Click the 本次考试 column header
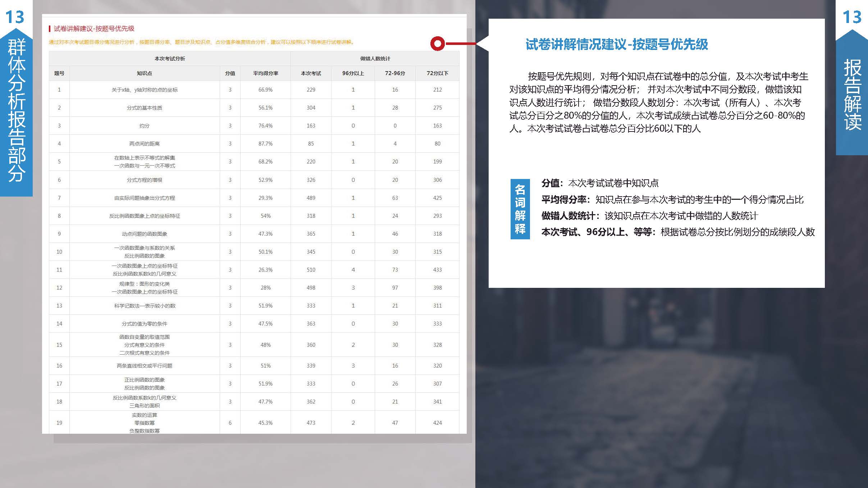The width and height of the screenshot is (868, 488). 311,73
